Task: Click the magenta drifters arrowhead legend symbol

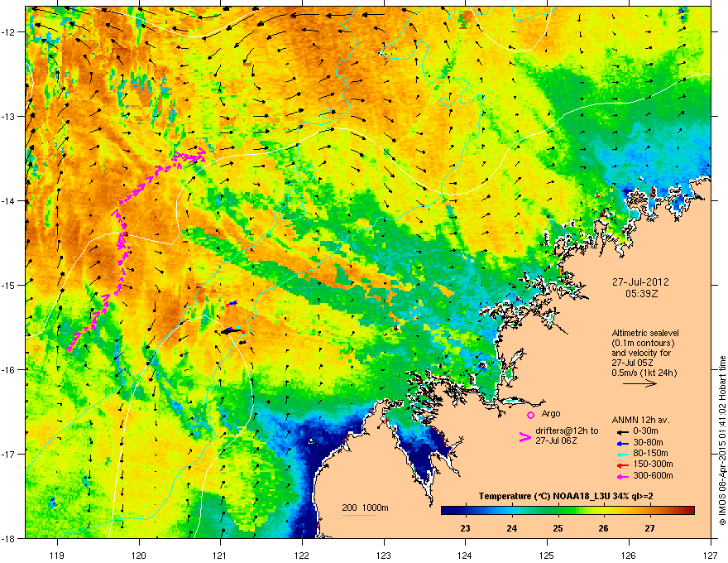Action: [524, 437]
